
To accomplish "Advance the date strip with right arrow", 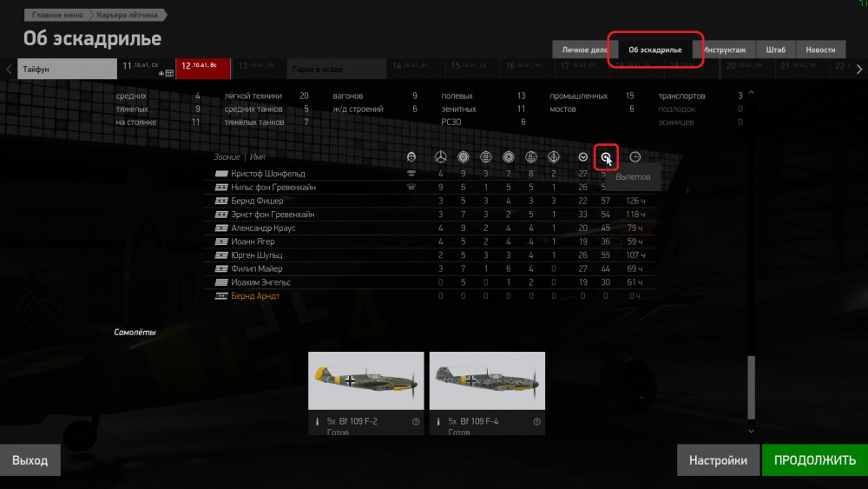I will 859,69.
